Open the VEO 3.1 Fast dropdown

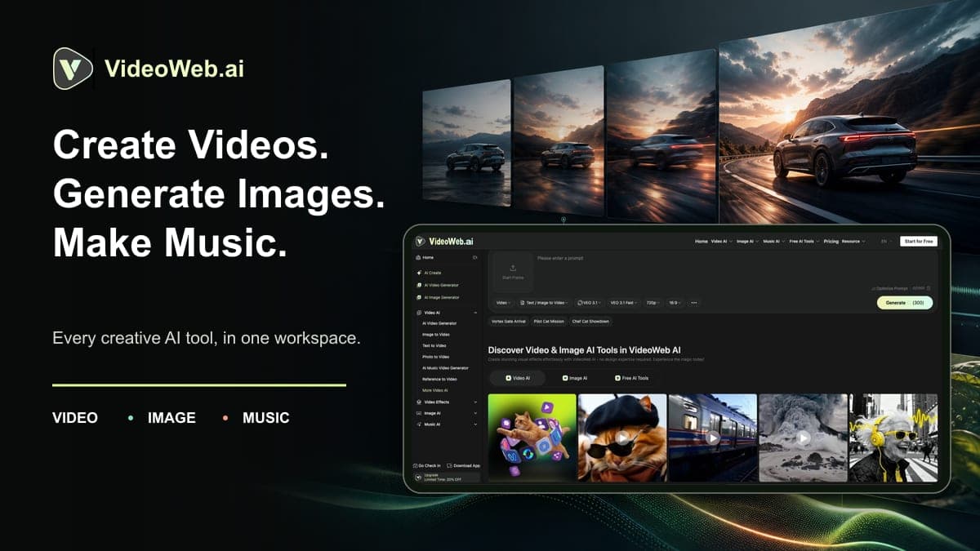tap(623, 302)
